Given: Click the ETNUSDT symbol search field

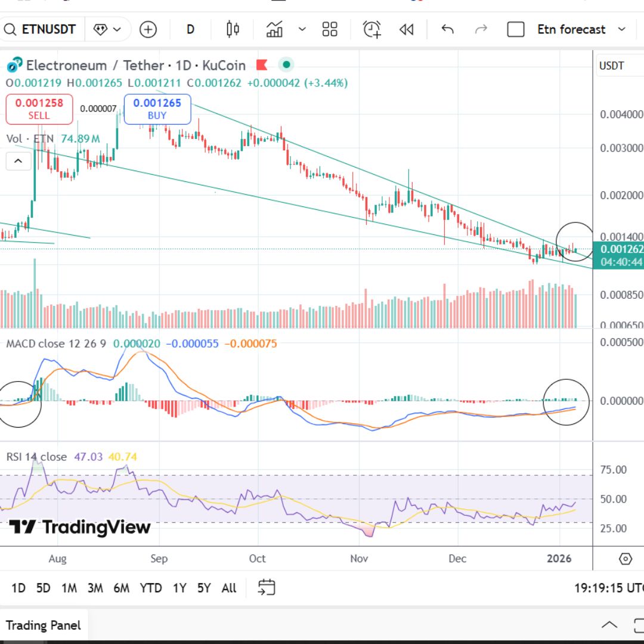Looking at the screenshot, I should click(42, 29).
